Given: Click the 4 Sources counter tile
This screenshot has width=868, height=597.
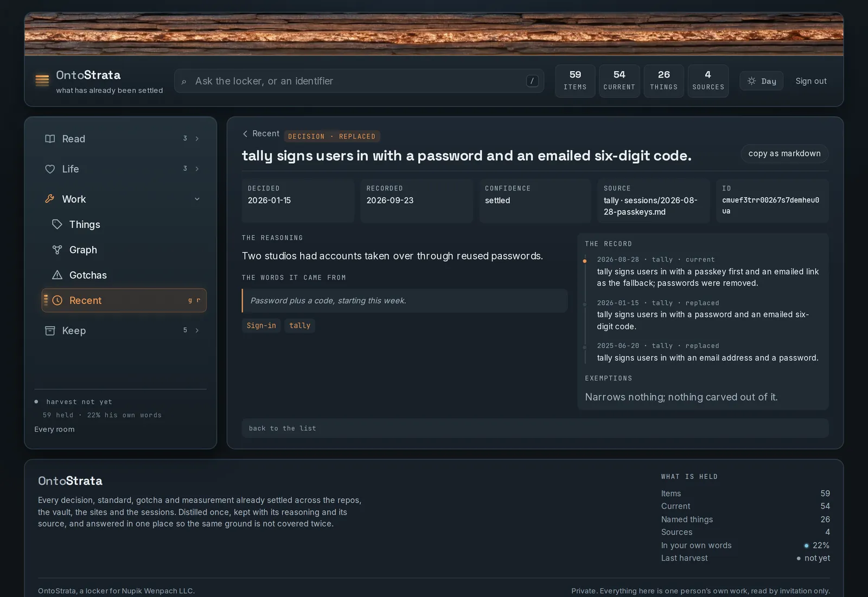Looking at the screenshot, I should [708, 81].
